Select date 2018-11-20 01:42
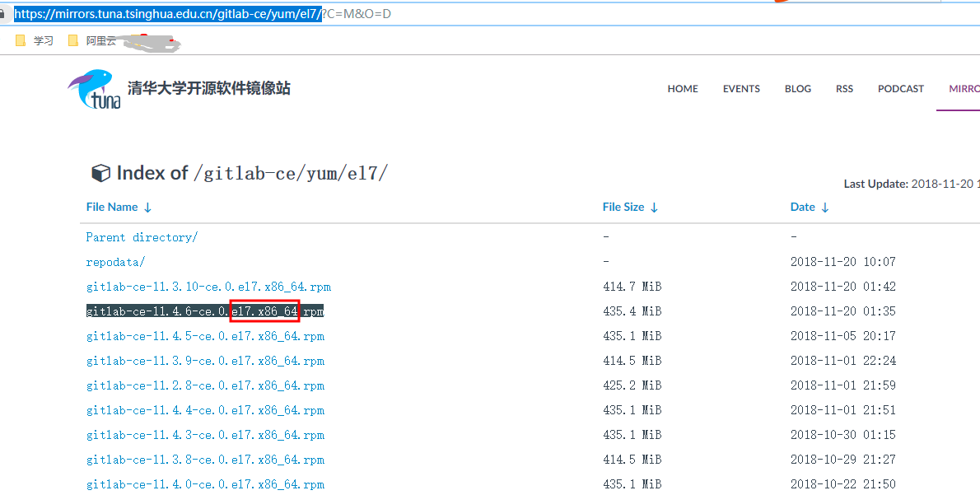 843,287
